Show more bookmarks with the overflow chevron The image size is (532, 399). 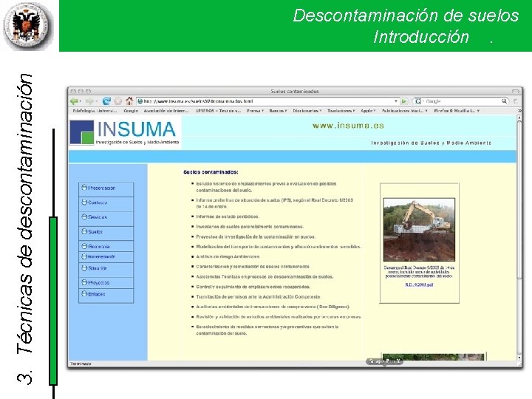point(519,111)
